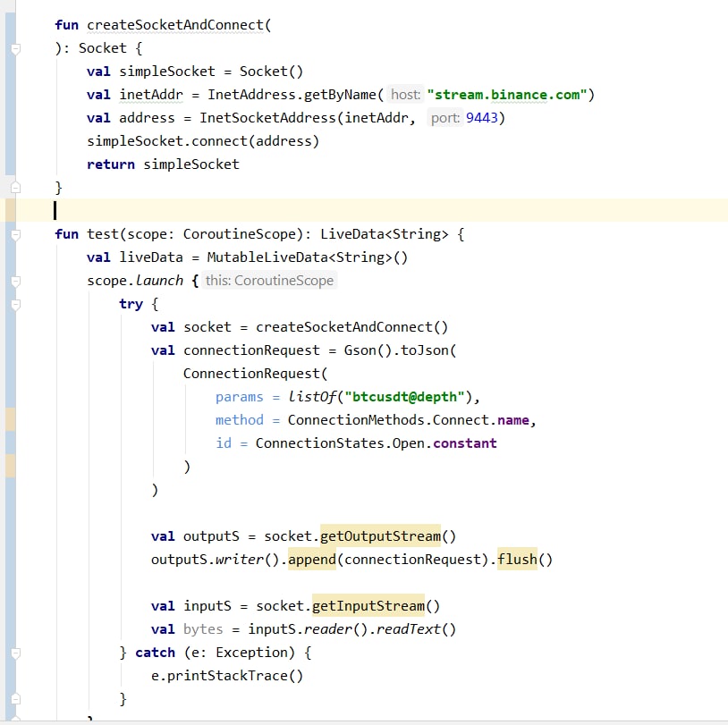
Task: Click the InetSocketAddress constructor
Action: [x=267, y=118]
